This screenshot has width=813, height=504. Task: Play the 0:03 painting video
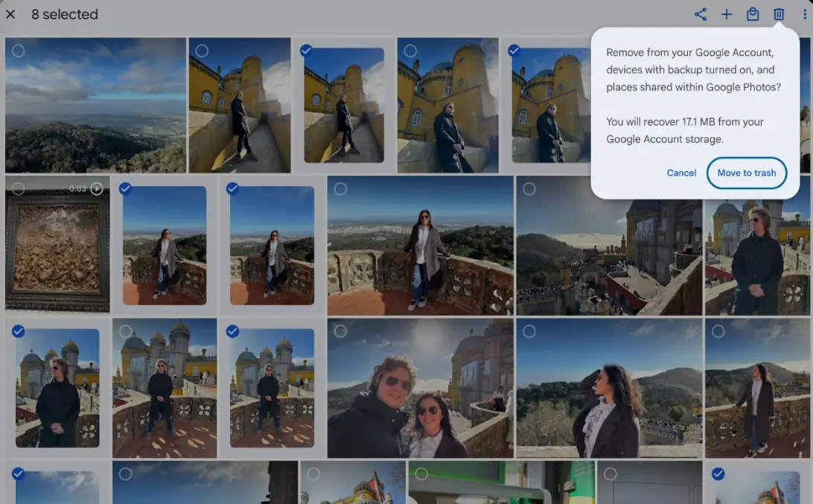click(x=96, y=188)
